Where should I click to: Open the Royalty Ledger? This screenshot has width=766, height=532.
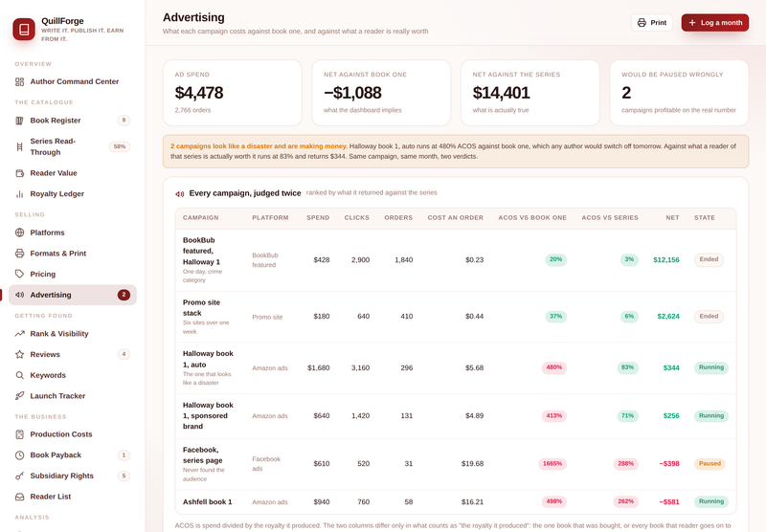(x=73, y=194)
